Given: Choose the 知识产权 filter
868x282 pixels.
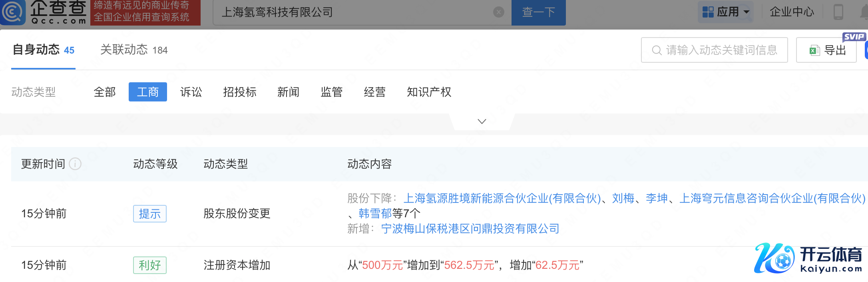Looking at the screenshot, I should pos(429,92).
